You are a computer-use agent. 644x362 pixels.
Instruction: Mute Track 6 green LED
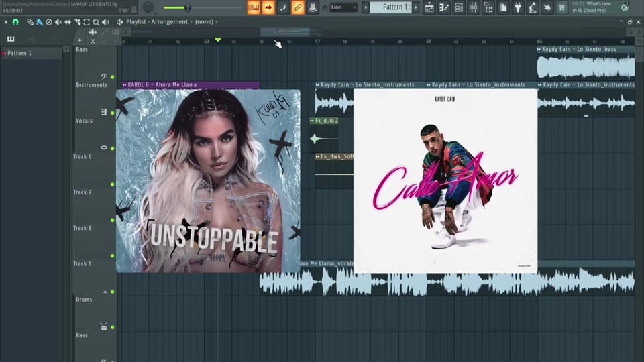click(x=113, y=184)
